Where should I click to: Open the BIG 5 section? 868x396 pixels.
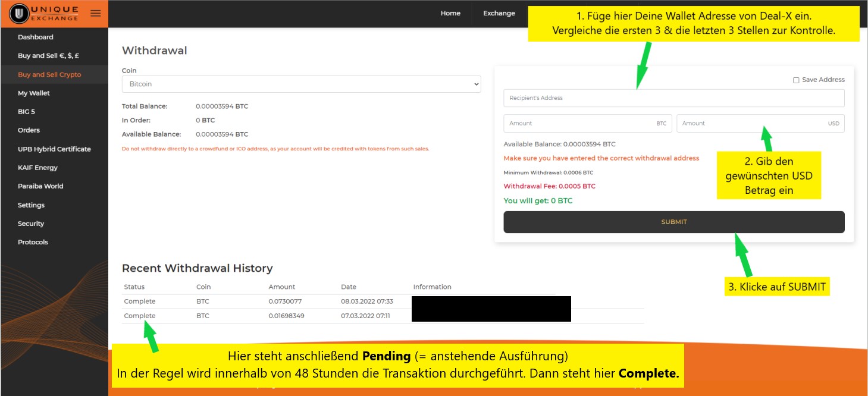pos(26,111)
